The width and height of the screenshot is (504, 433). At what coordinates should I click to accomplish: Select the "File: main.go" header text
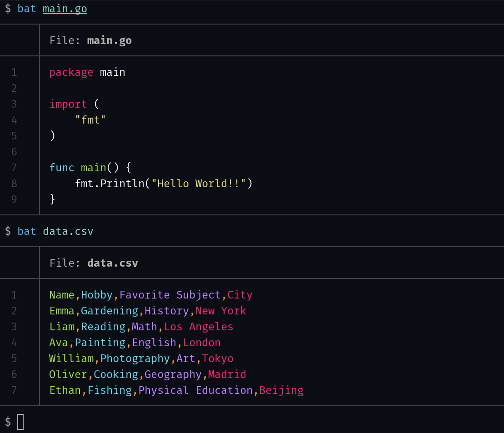tap(90, 40)
